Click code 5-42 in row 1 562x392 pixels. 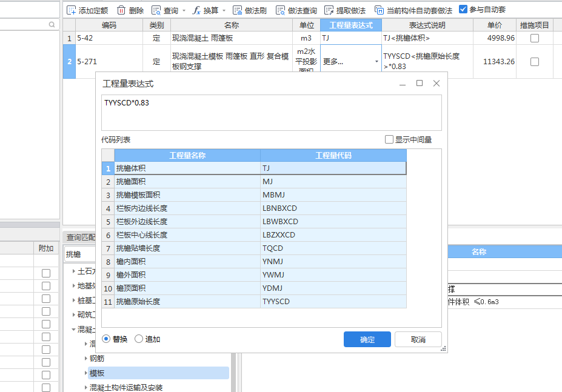click(x=109, y=38)
